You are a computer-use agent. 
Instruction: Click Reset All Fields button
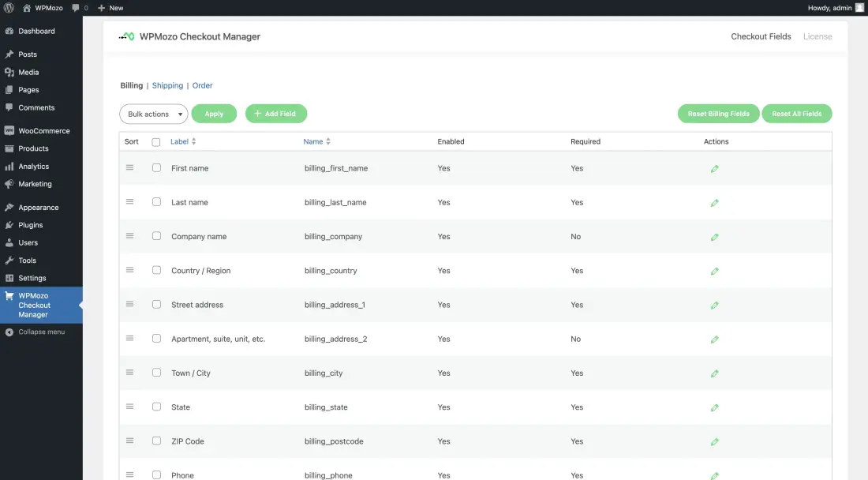pos(797,114)
